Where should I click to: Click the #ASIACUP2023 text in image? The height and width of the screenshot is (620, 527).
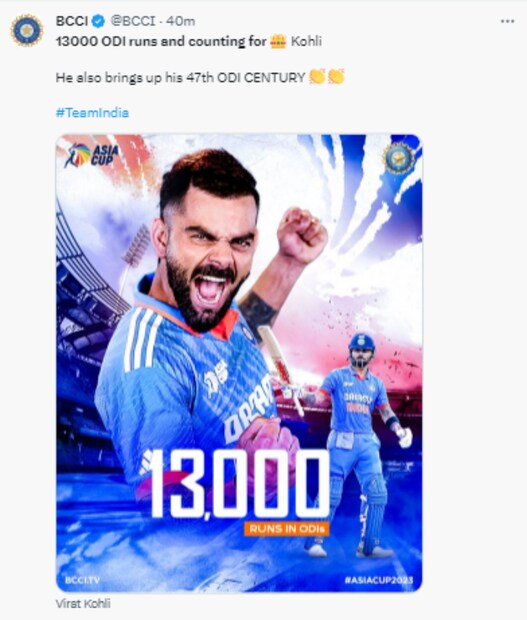(x=379, y=580)
